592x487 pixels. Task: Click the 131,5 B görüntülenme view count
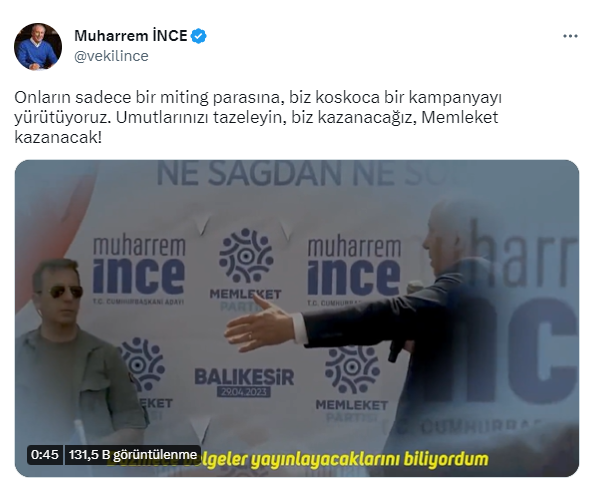pyautogui.click(x=133, y=455)
